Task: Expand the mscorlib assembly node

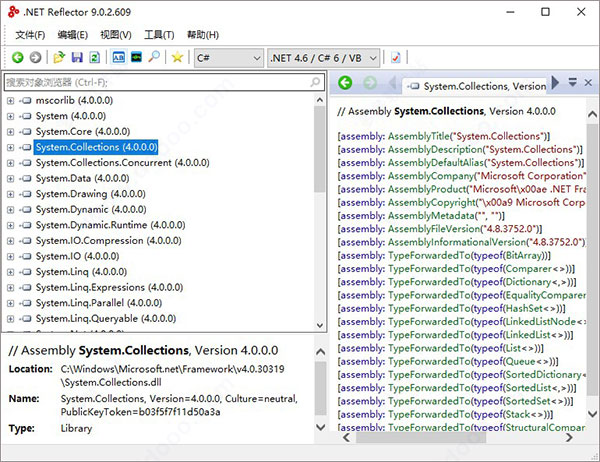Action: point(11,101)
